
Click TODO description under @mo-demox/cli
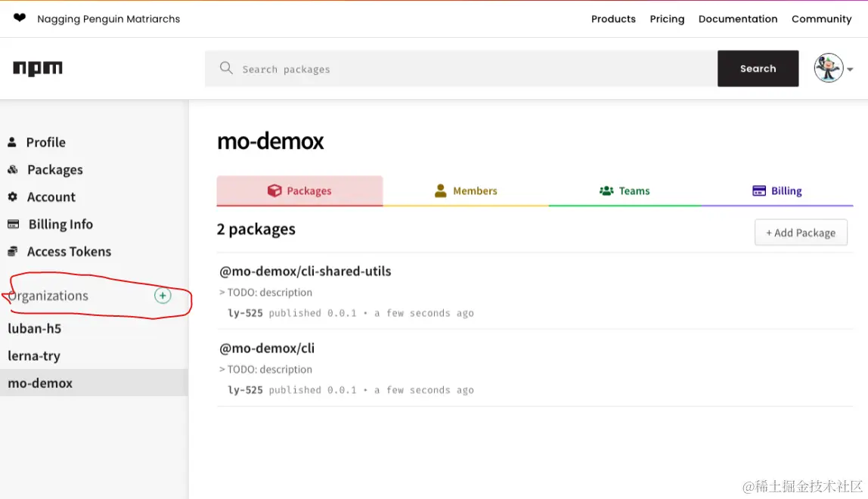tap(265, 370)
